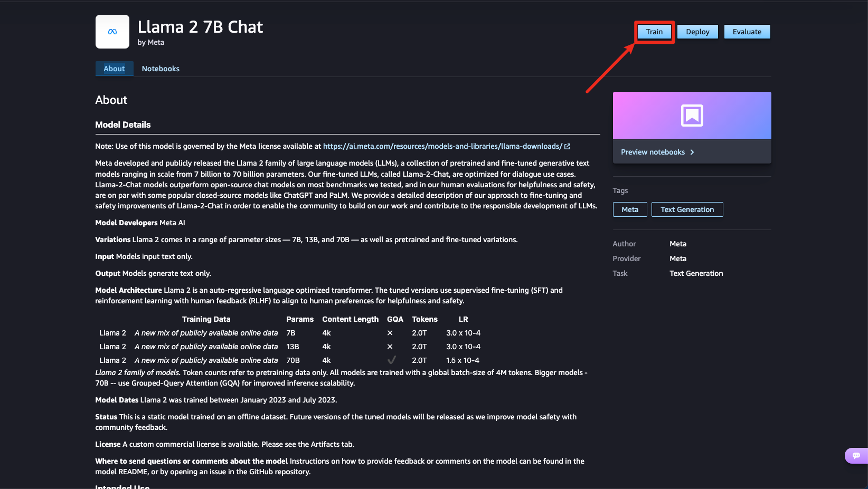This screenshot has width=868, height=489.
Task: Click the 'Provider' label in the sidebar
Action: pyautogui.click(x=627, y=258)
